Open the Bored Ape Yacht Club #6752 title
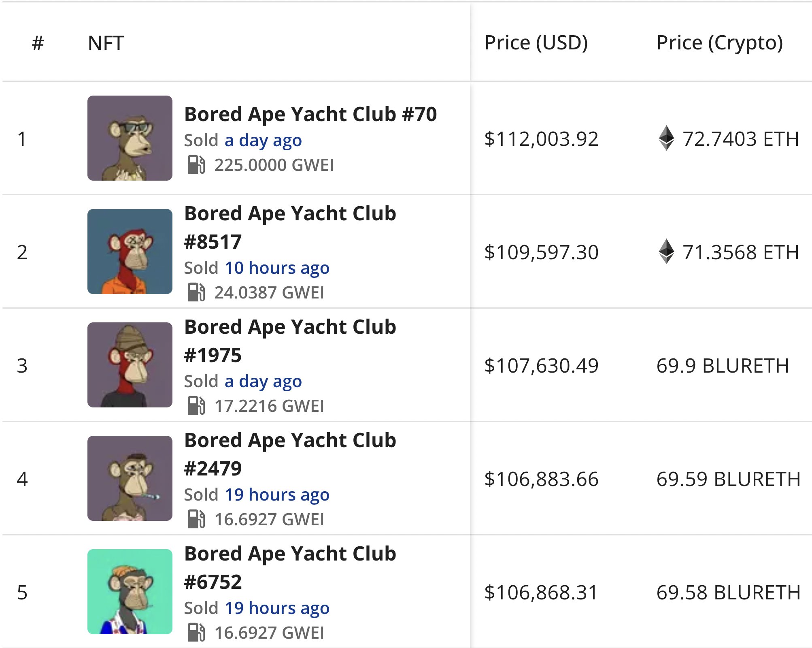 tap(290, 568)
